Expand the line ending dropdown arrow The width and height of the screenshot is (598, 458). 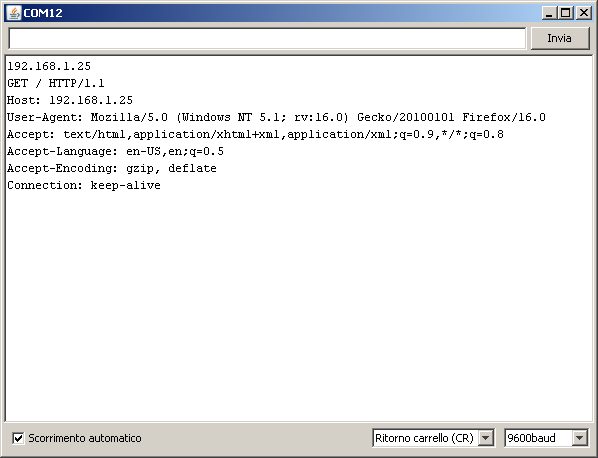pos(485,438)
